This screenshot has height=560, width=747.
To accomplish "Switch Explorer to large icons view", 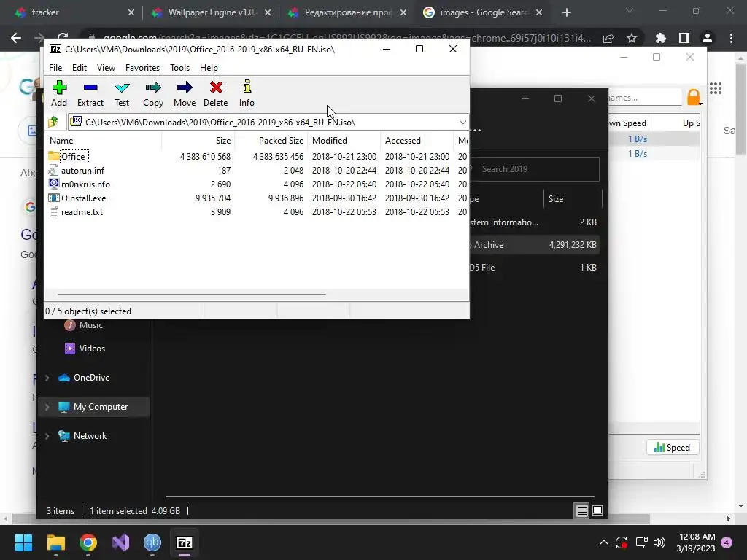I will 597,511.
